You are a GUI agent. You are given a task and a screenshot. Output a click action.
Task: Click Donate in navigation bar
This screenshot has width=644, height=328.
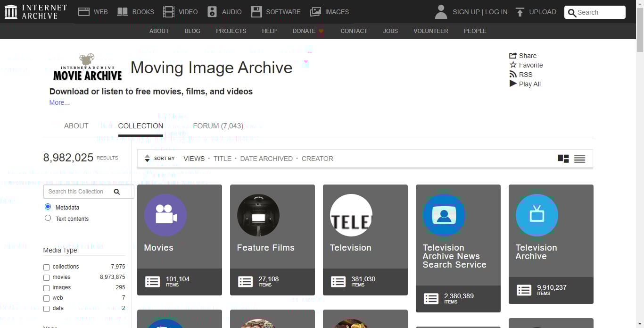coord(308,31)
